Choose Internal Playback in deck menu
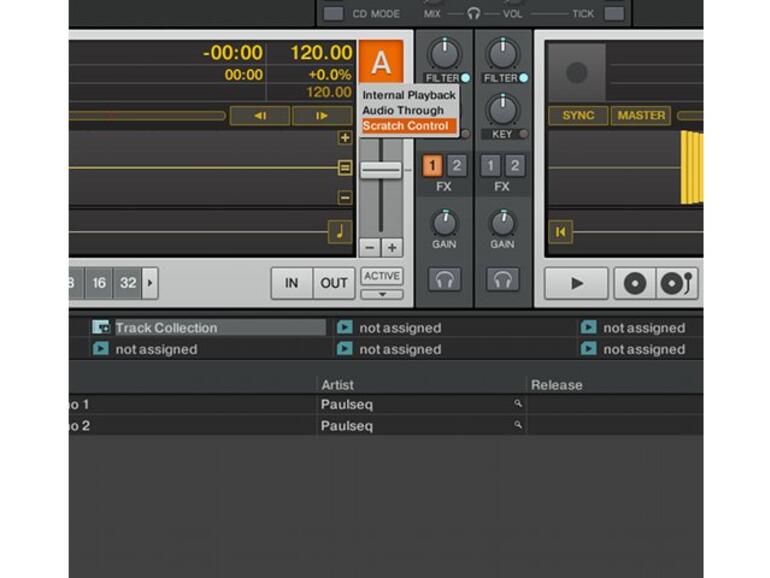The height and width of the screenshot is (578, 770). click(408, 95)
